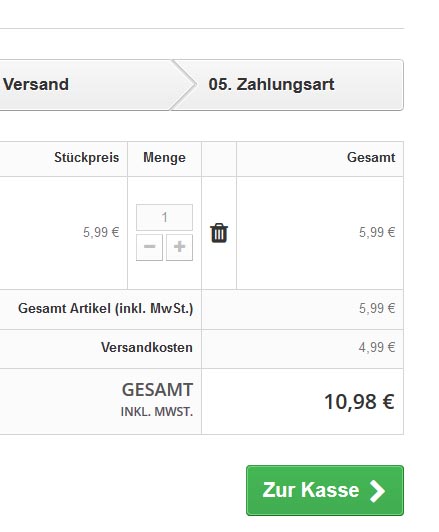The height and width of the screenshot is (532, 439).
Task: Click the GESAMT INKL. MWST. label
Action: [x=157, y=399]
